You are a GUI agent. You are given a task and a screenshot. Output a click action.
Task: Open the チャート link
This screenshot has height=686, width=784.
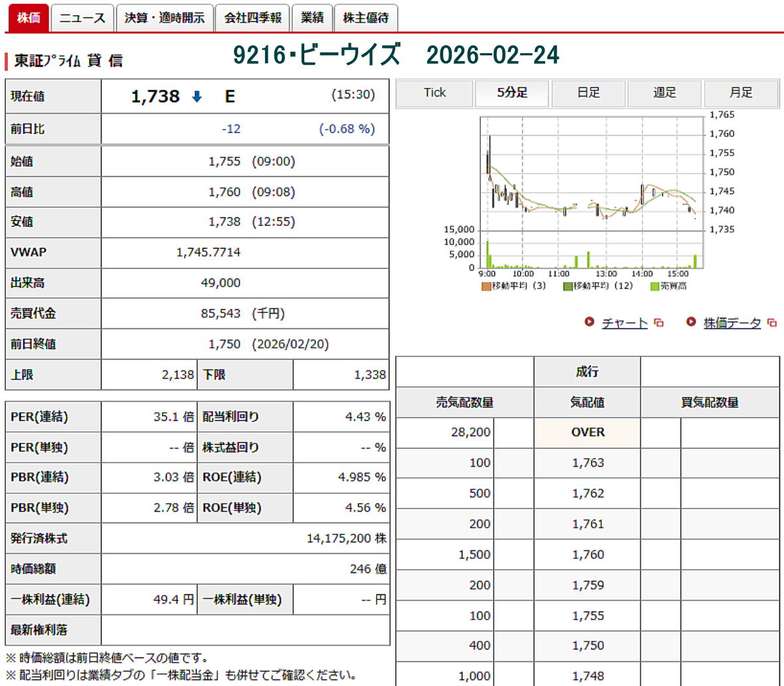[624, 323]
